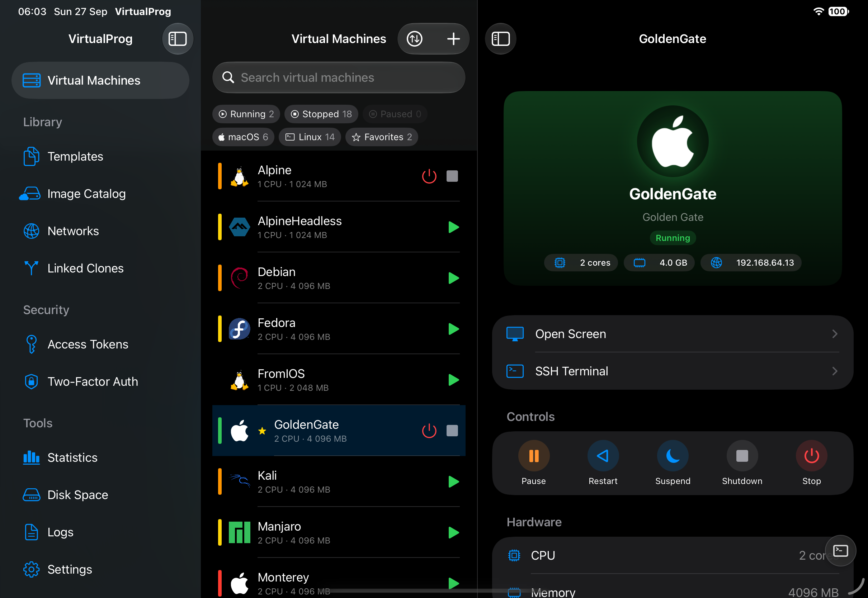Expand SSH Terminal chevron
Image resolution: width=868 pixels, height=598 pixels.
(x=834, y=371)
